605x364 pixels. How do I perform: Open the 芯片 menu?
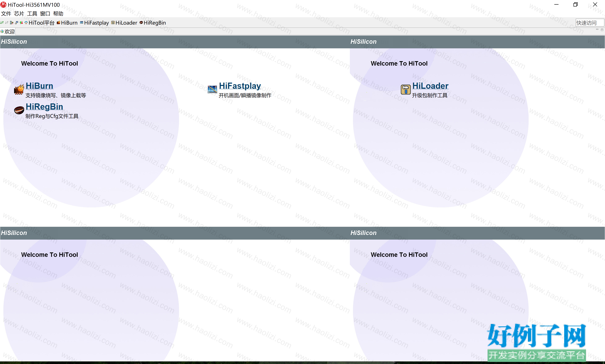(19, 14)
